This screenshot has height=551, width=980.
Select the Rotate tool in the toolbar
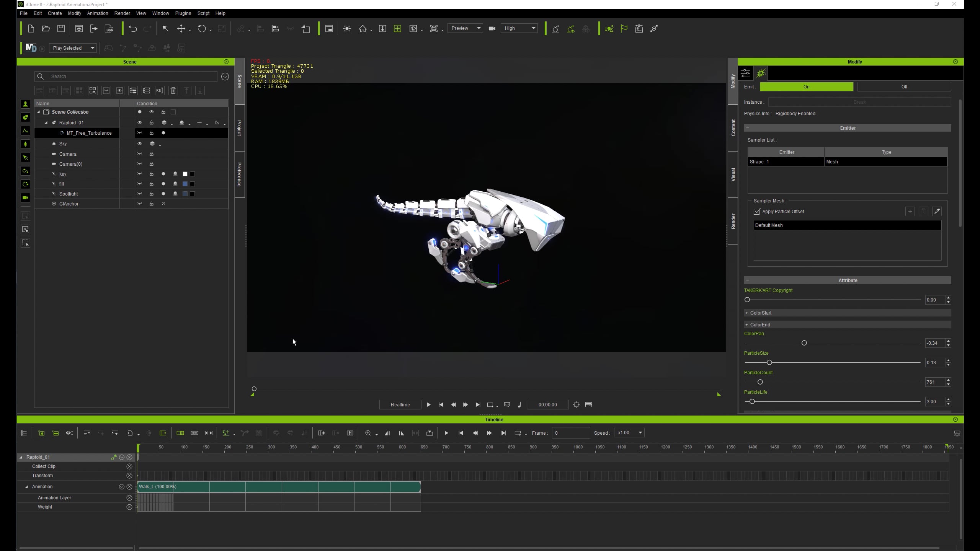[203, 28]
